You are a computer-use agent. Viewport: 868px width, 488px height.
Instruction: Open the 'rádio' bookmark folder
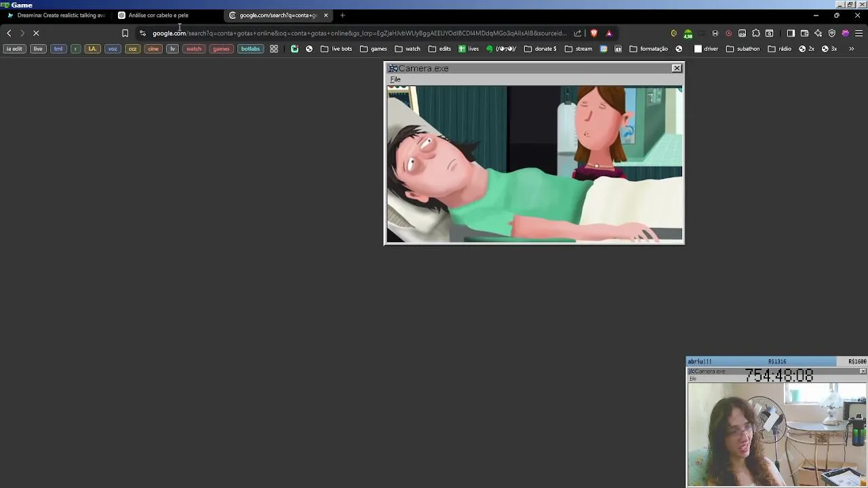pyautogui.click(x=779, y=49)
